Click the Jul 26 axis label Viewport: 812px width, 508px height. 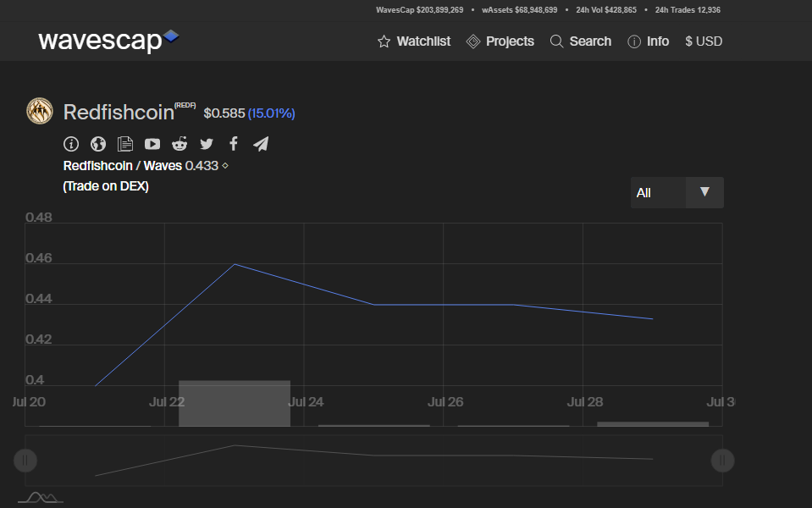(445, 402)
